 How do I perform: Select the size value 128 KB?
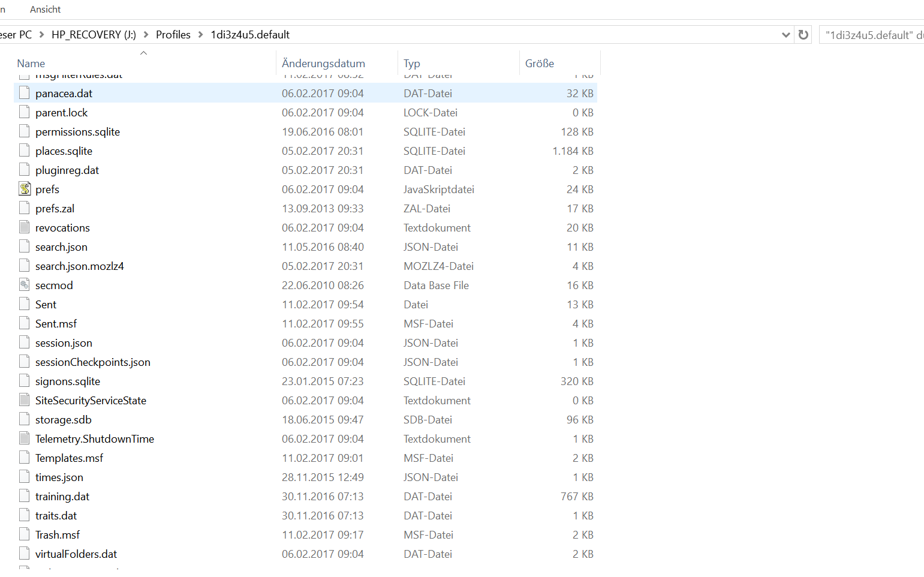(577, 132)
